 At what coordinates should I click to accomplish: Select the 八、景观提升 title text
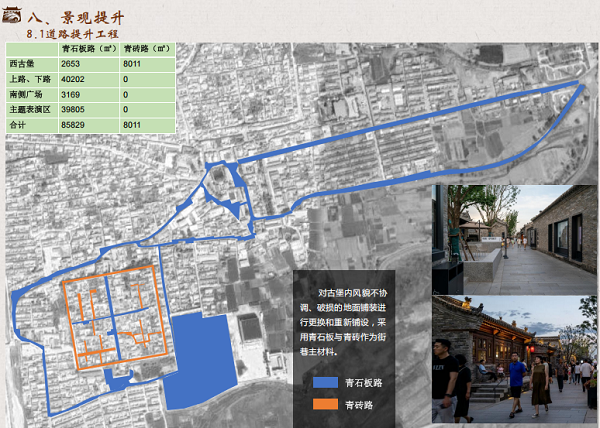(73, 16)
